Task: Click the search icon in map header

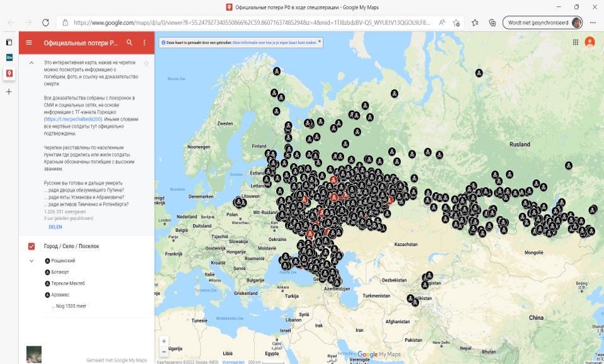Action: click(129, 42)
